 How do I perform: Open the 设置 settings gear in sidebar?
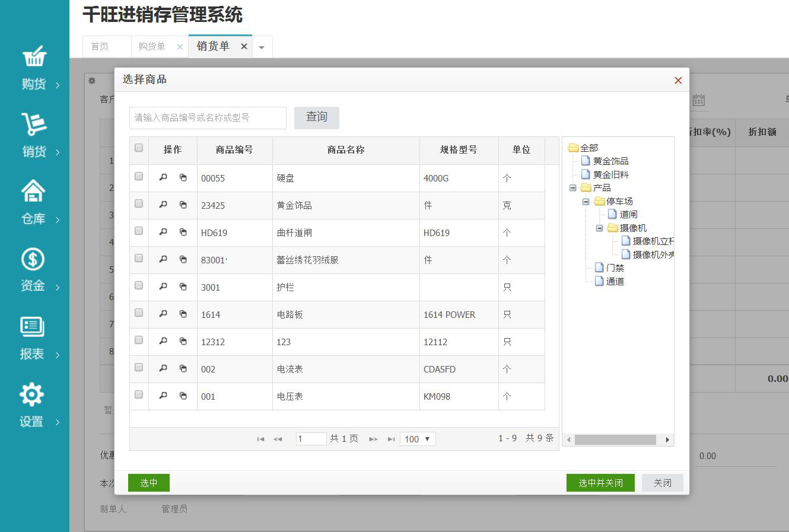[32, 394]
